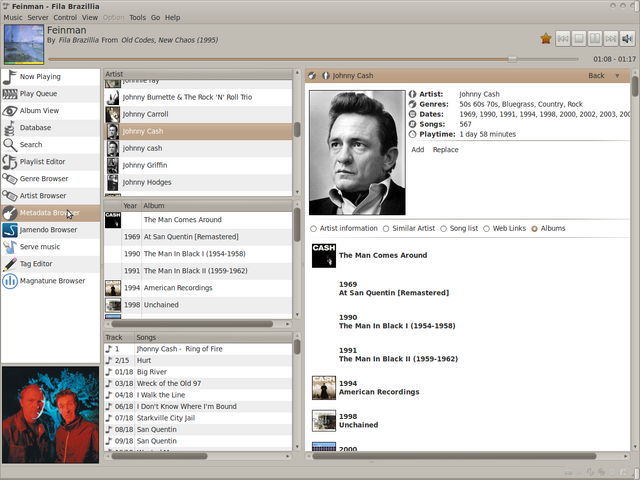
Task: Open the Server menu
Action: 38,18
